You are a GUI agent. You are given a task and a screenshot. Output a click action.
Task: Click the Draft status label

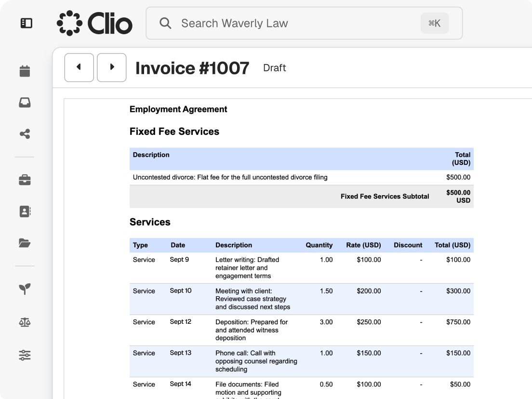(x=275, y=68)
